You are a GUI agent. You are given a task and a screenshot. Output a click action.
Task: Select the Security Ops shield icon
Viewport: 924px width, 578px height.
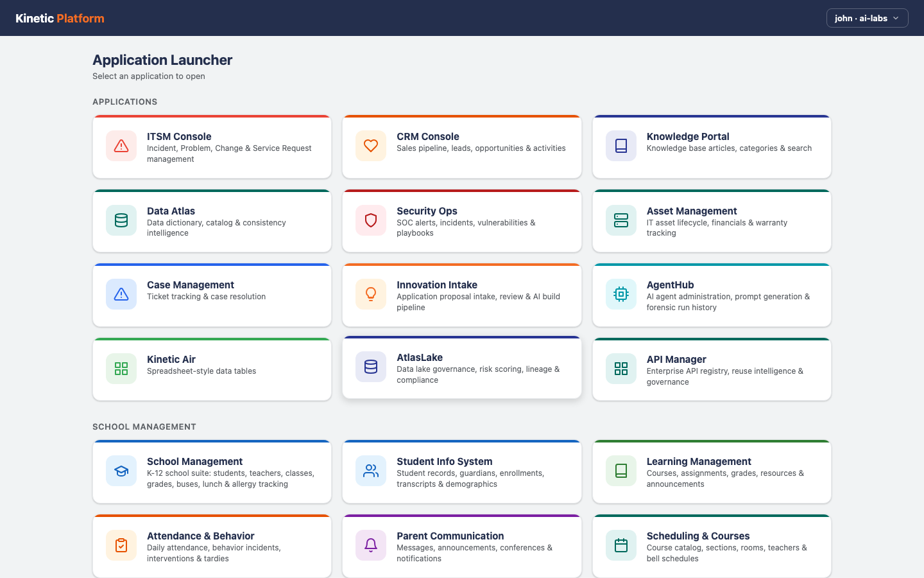pos(371,220)
